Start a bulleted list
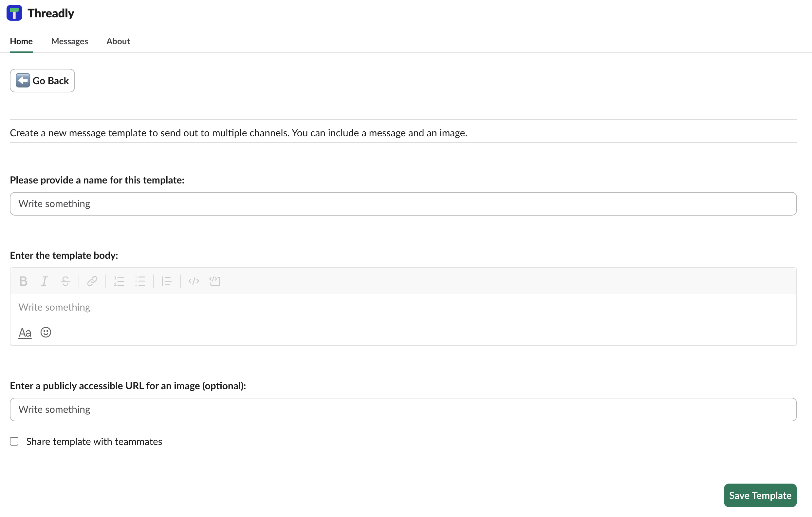 pyautogui.click(x=140, y=281)
